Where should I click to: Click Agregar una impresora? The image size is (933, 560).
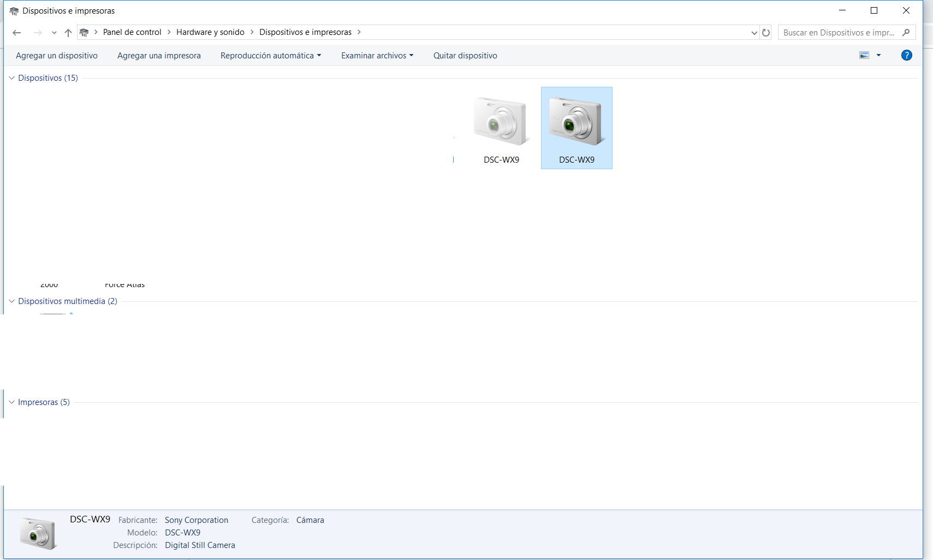pos(159,56)
